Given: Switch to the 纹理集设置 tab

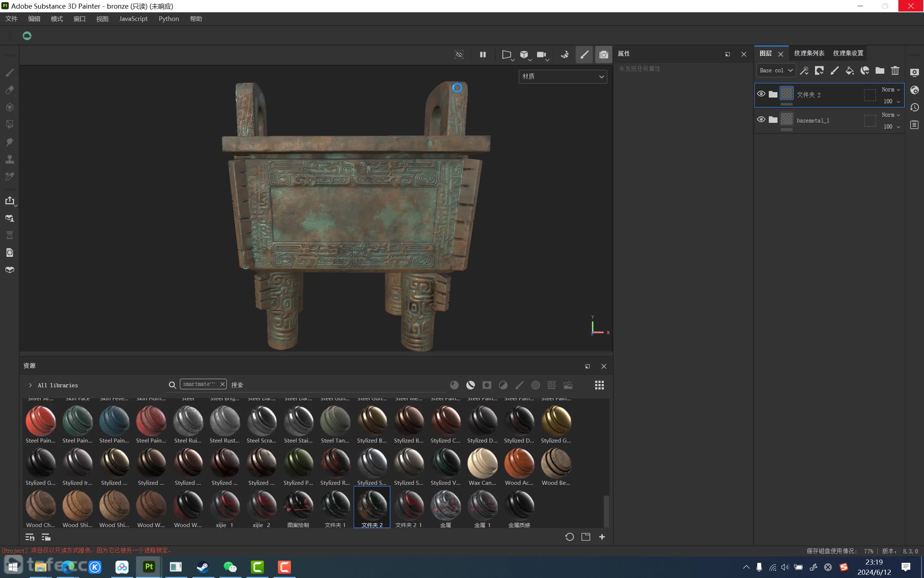Looking at the screenshot, I should 848,53.
